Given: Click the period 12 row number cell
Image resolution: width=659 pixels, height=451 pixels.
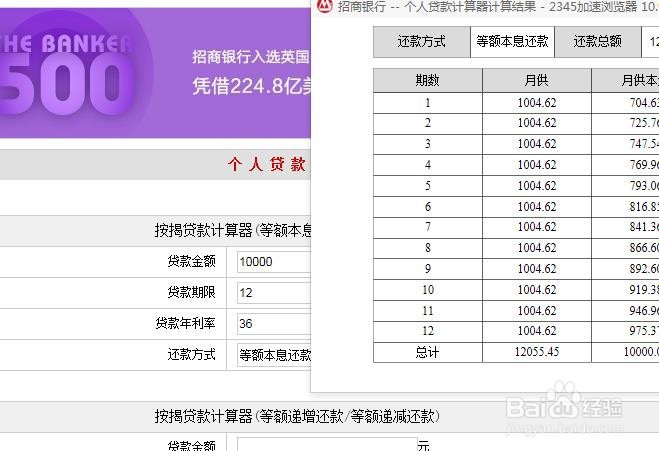Looking at the screenshot, I should (x=427, y=331).
